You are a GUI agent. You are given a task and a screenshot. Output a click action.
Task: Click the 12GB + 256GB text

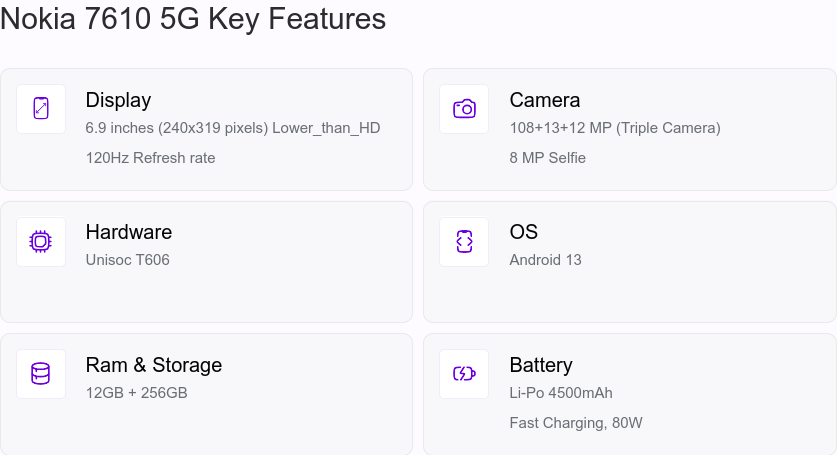click(x=137, y=393)
